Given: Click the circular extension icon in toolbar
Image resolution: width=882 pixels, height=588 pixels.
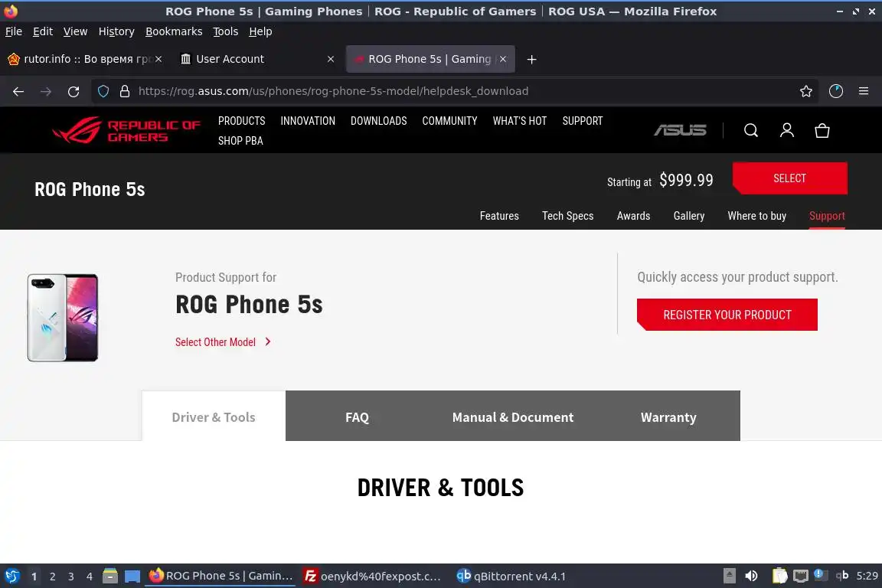Looking at the screenshot, I should (x=836, y=91).
